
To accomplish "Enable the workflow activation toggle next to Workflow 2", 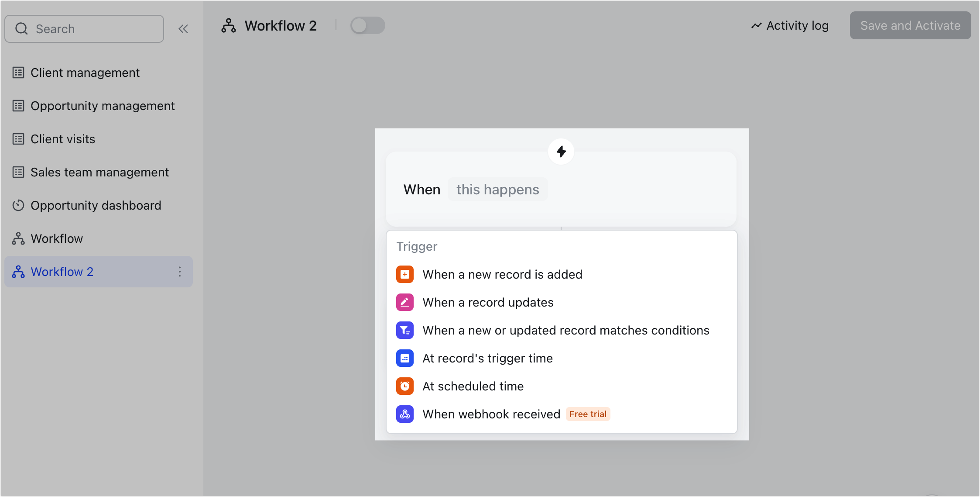I will pos(367,25).
